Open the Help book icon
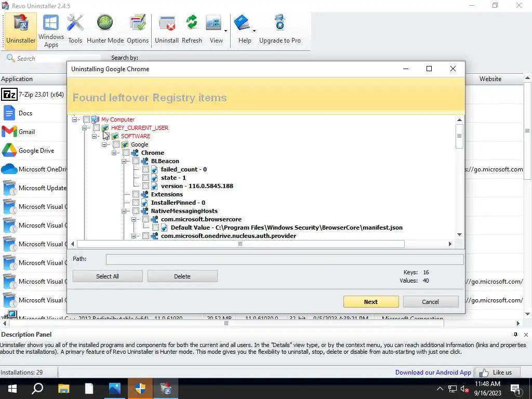532x399 pixels. 242,24
